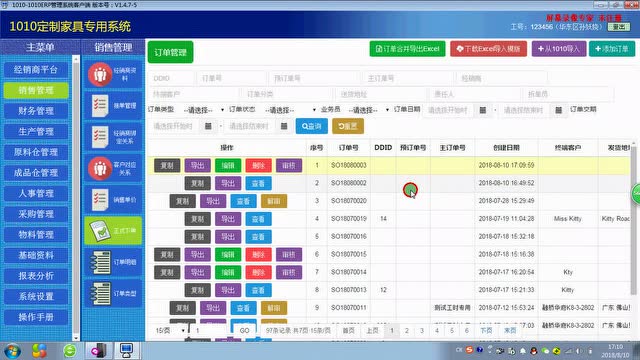
Task: Select 采购管理 in main menu
Action: (x=36, y=214)
